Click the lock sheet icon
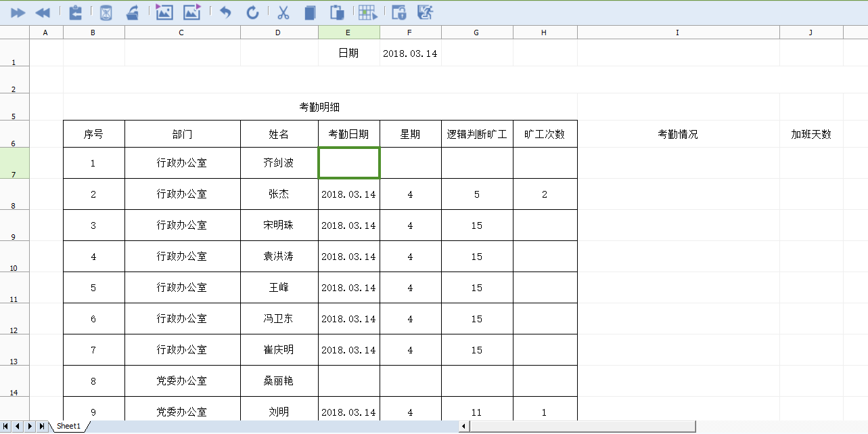The image size is (868, 434). [x=399, y=12]
